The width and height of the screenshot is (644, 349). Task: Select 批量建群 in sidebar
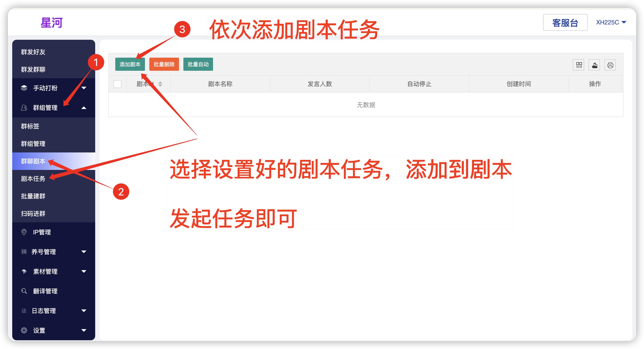(33, 196)
